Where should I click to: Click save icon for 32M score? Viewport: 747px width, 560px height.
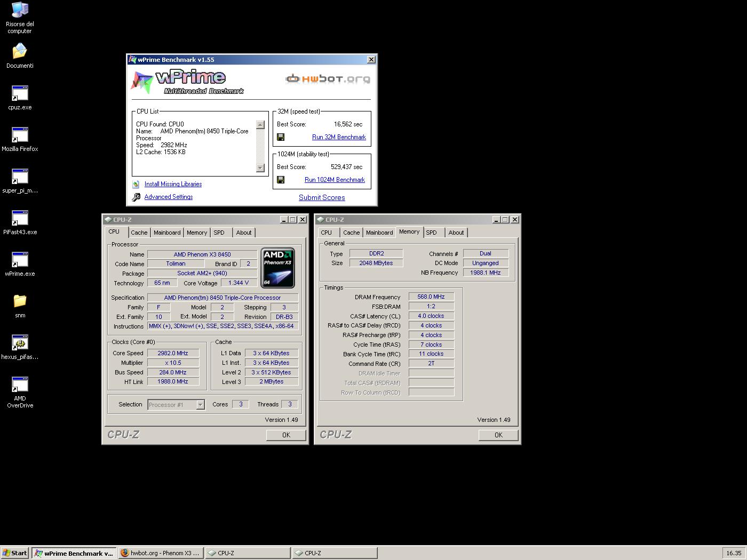[281, 137]
